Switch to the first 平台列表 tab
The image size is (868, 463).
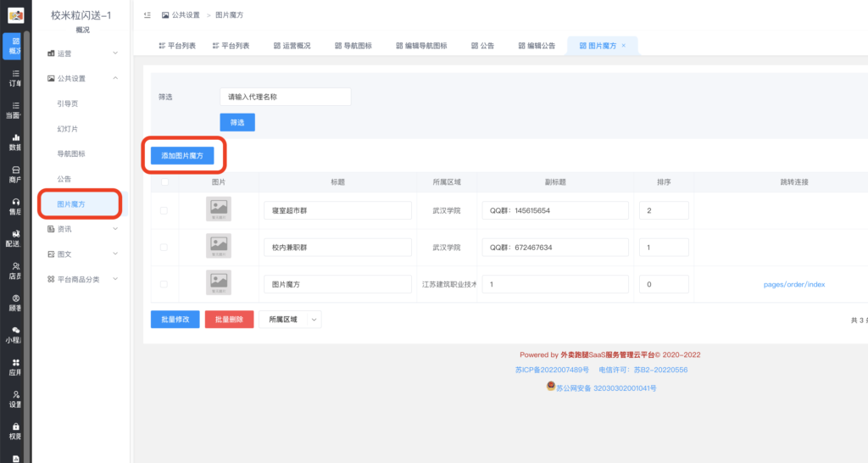(177, 46)
